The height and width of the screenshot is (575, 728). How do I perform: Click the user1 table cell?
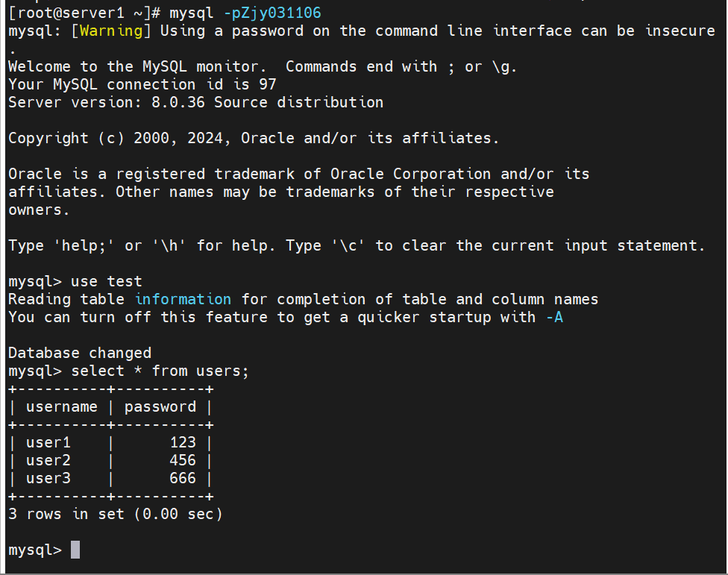(x=48, y=443)
